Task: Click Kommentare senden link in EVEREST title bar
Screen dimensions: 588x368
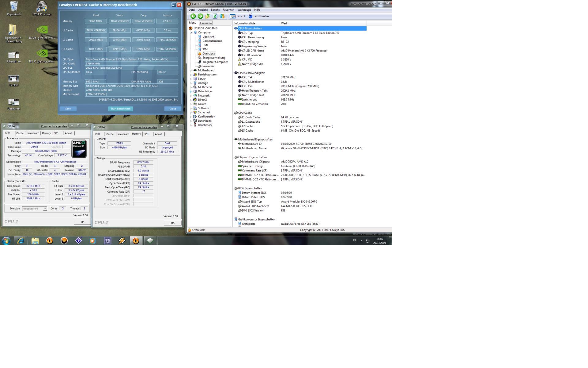Action: [363, 4]
